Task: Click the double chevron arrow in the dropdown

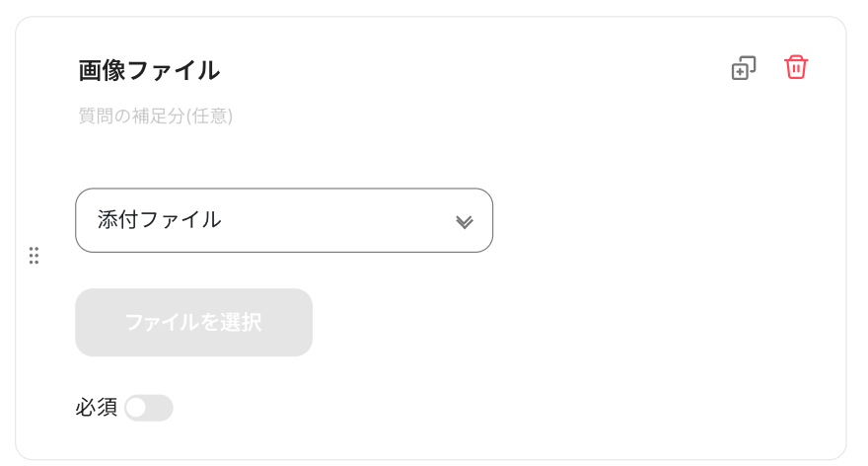Action: (x=465, y=221)
